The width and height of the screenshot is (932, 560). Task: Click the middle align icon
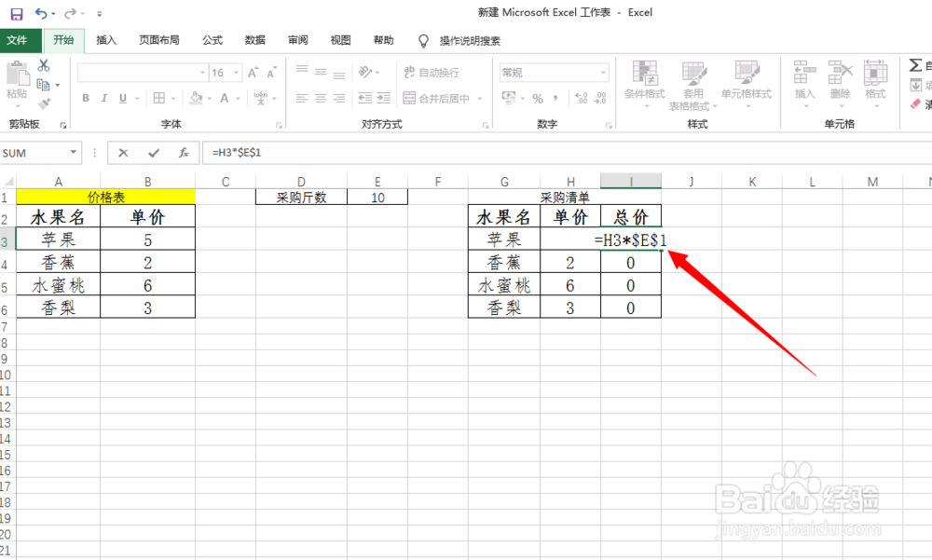coord(321,73)
